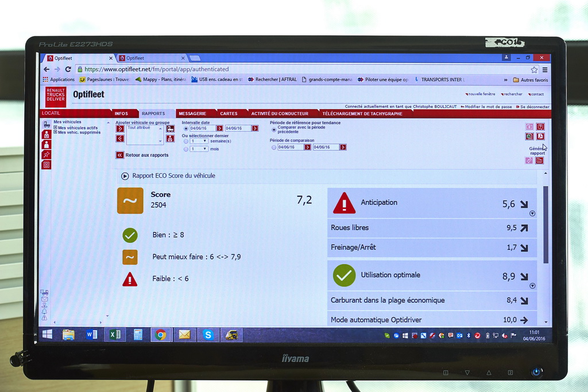Screen dimensions: 588x392
Task: Switch to the MESSAGERIE tab
Action: [192, 114]
